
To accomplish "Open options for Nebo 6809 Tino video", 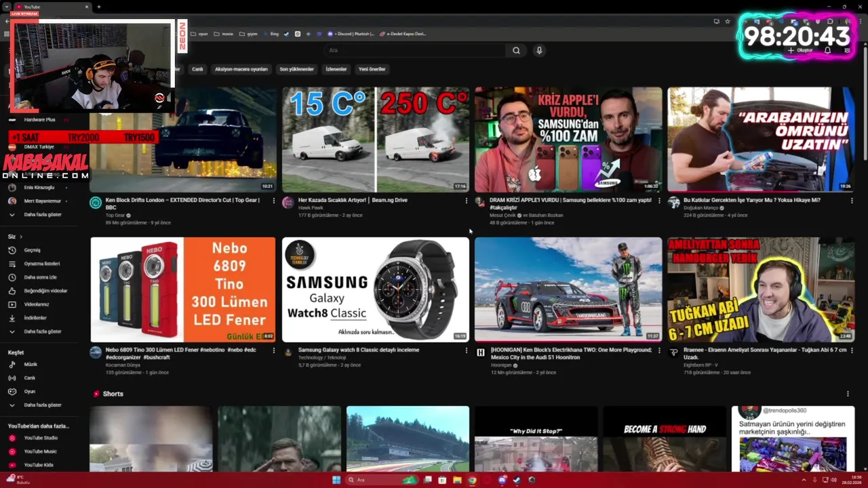I will [x=274, y=350].
